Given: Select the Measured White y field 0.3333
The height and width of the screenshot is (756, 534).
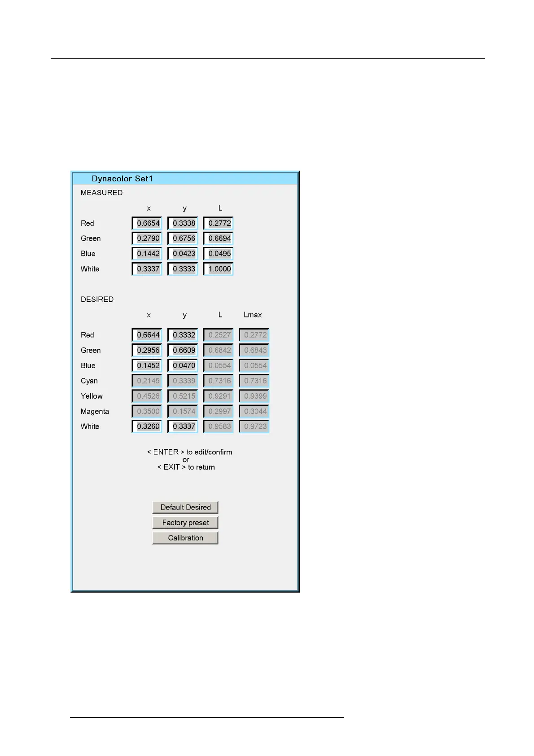Looking at the screenshot, I should pyautogui.click(x=183, y=269).
